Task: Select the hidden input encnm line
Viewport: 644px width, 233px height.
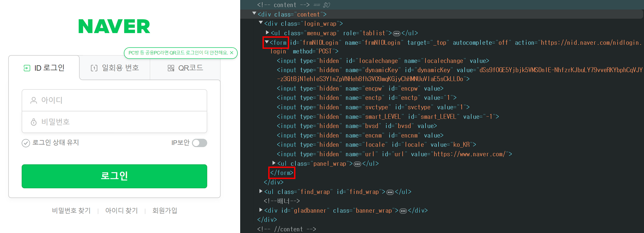Action: tap(360, 136)
